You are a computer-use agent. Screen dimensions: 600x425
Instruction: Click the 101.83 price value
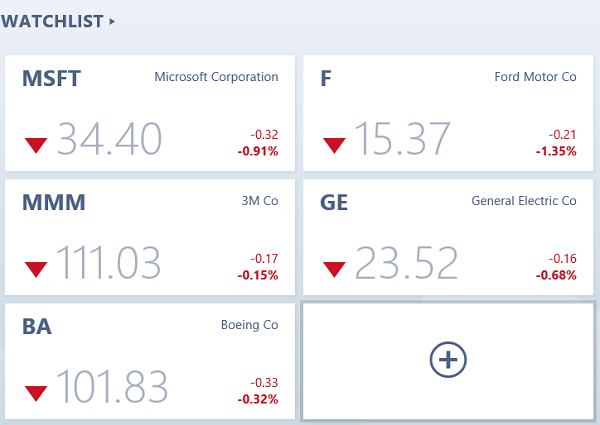tap(112, 386)
